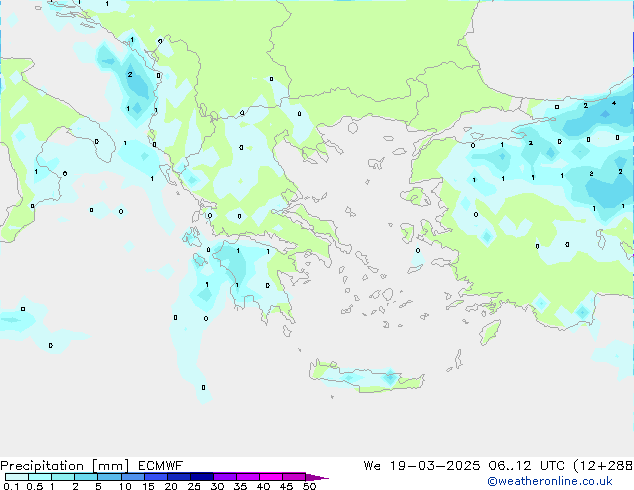Click the 10–15 mm legend color box
Screen dimensions: 634x490
[x=132, y=477]
